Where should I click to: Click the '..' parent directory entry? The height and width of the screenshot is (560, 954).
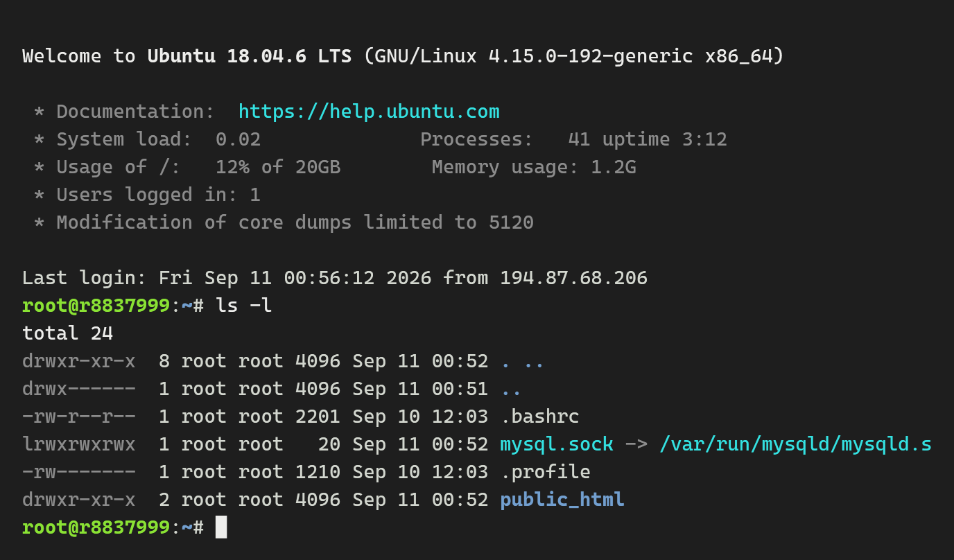(x=511, y=389)
